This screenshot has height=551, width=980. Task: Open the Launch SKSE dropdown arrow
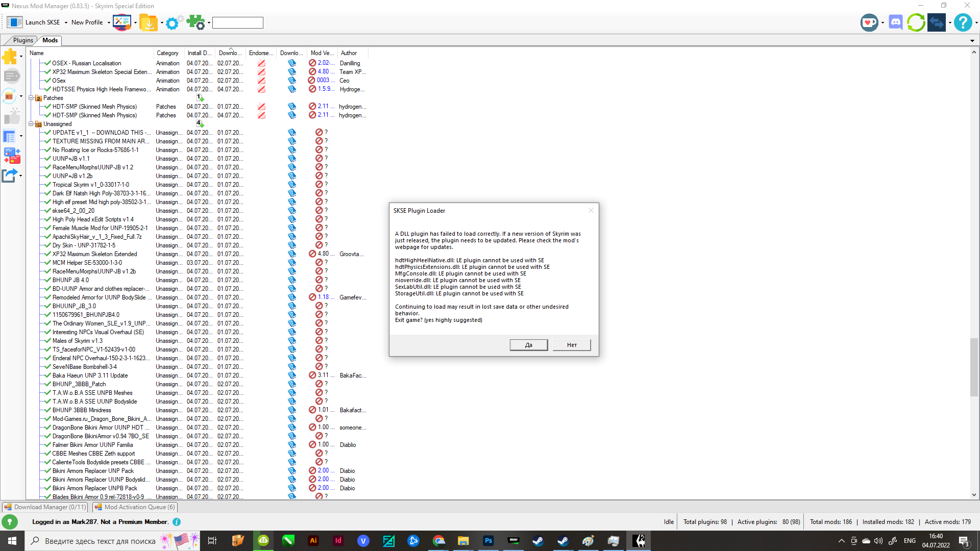[66, 23]
